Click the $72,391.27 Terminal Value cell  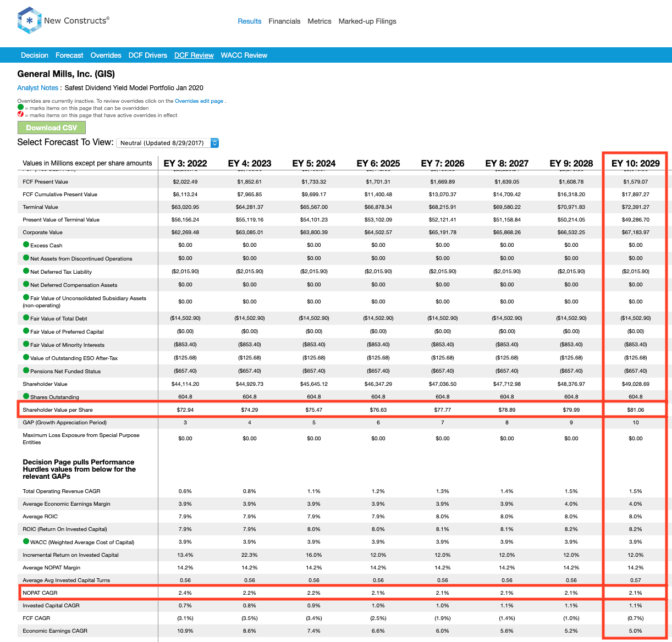click(x=636, y=207)
